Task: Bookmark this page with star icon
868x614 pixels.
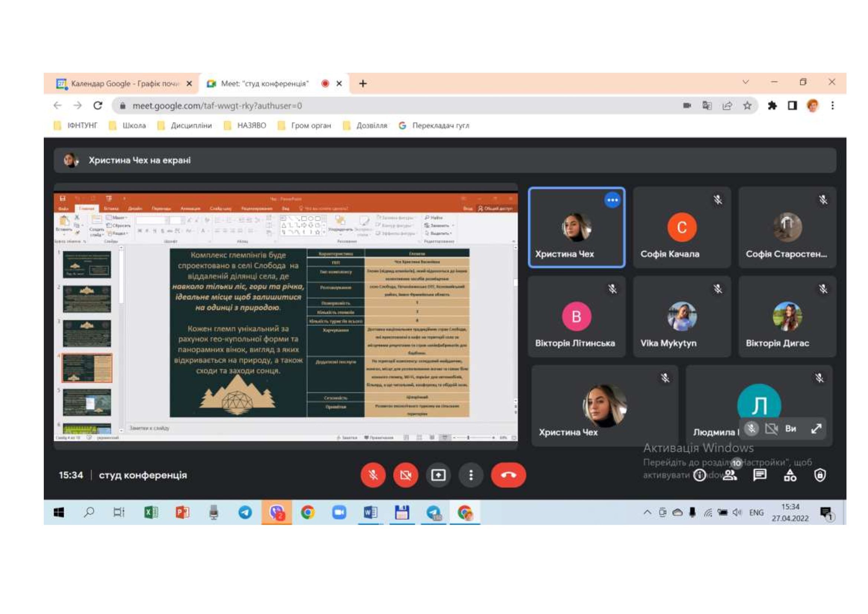Action: [747, 105]
